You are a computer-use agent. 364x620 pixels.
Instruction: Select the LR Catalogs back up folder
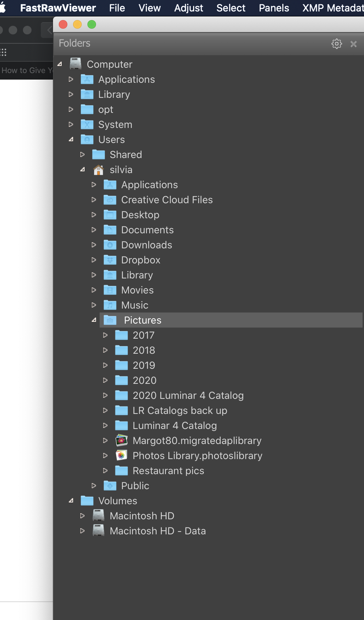point(179,410)
